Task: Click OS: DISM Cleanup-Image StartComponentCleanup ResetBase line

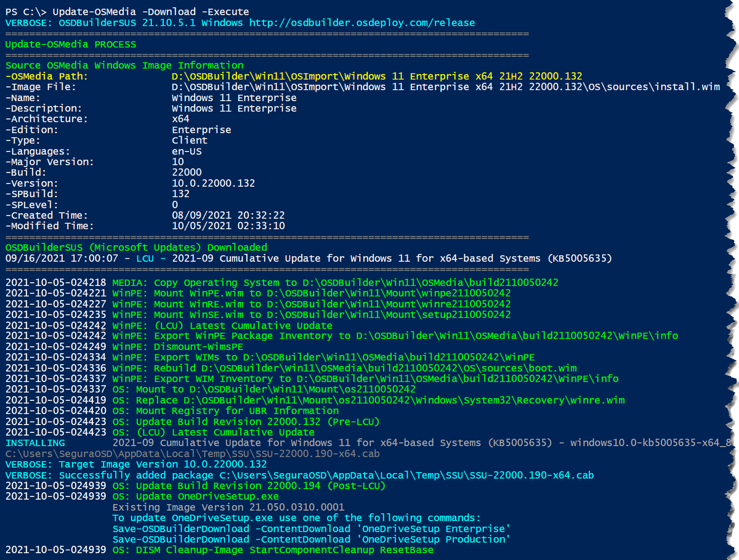Action: pyautogui.click(x=219, y=550)
